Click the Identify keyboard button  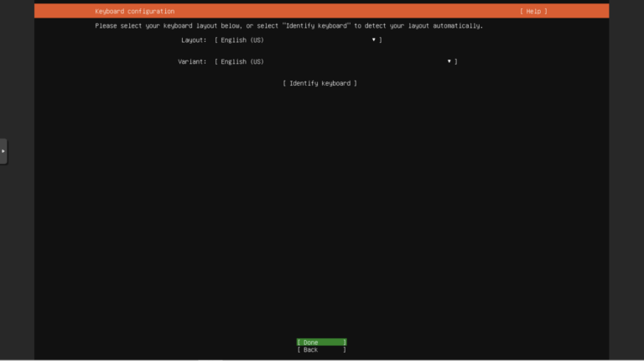coord(319,83)
